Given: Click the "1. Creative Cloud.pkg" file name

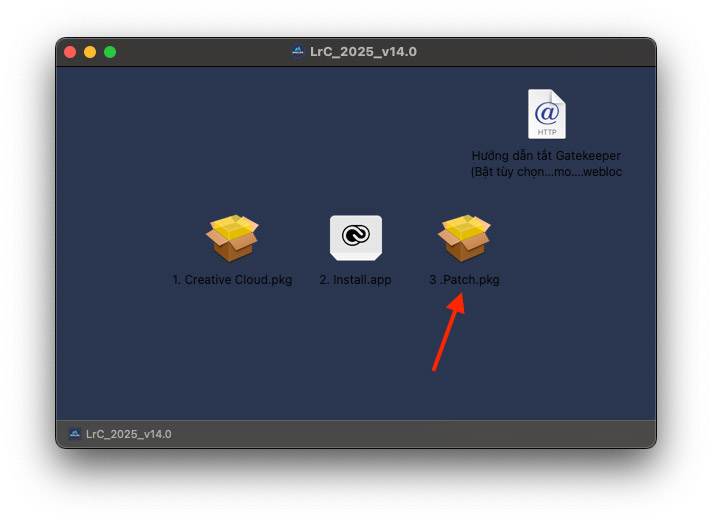Looking at the screenshot, I should point(232,280).
